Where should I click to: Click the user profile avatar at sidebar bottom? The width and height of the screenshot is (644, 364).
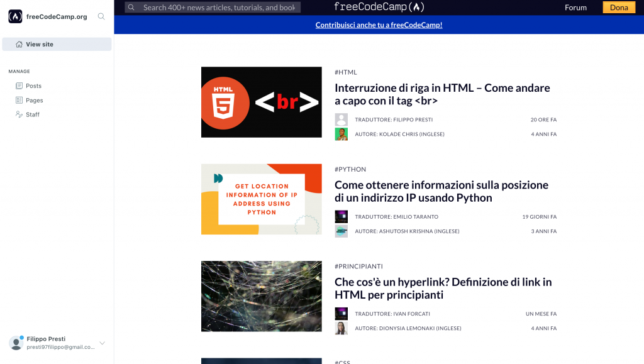coord(16,343)
